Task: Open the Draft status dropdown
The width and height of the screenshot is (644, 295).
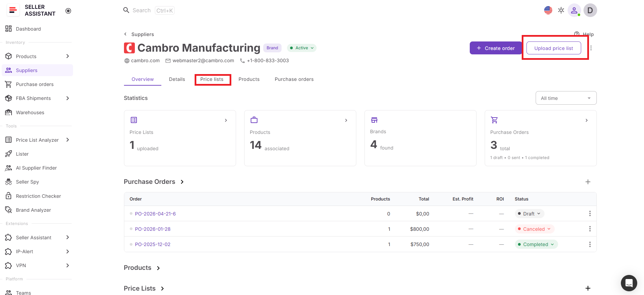Action: tap(530, 214)
